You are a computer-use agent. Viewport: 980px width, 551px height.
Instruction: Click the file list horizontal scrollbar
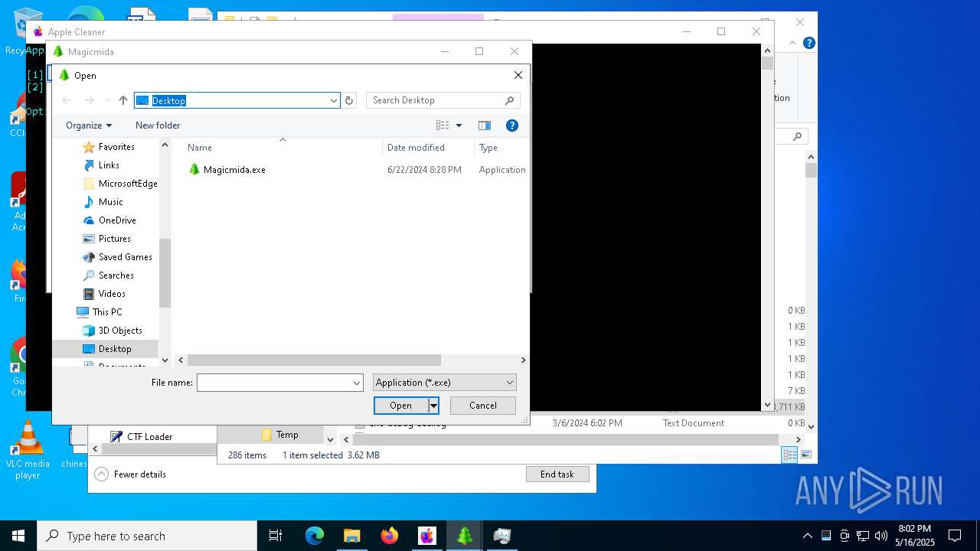click(x=314, y=360)
